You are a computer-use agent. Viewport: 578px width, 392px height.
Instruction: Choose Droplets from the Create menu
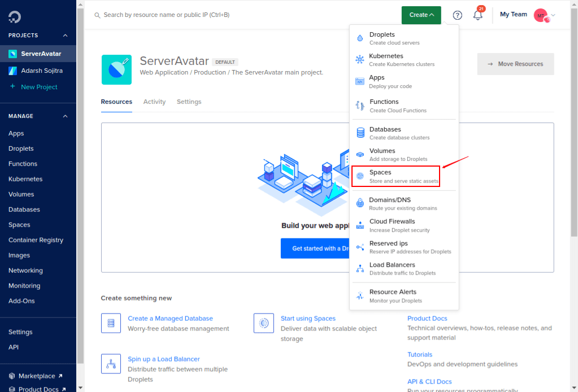tap(404, 38)
